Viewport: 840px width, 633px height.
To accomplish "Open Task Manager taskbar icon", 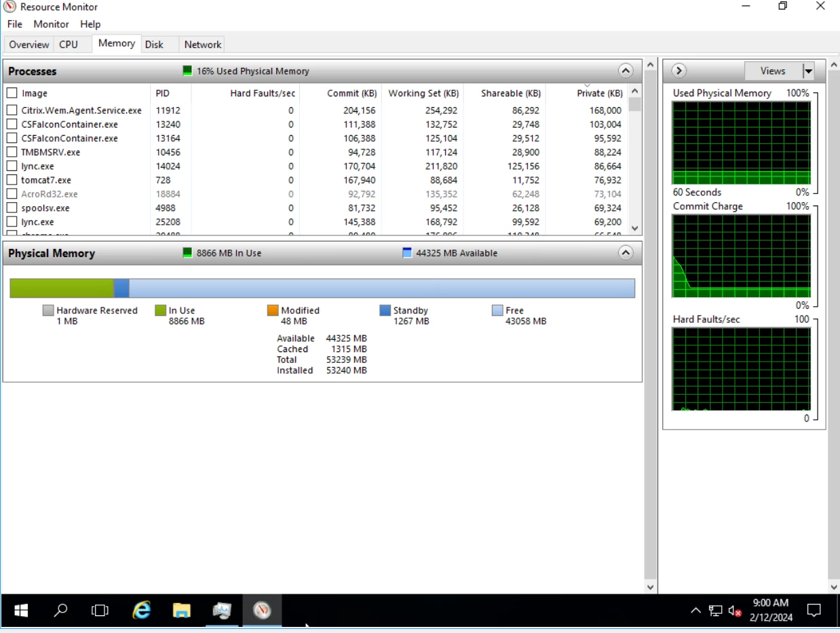I will (222, 611).
